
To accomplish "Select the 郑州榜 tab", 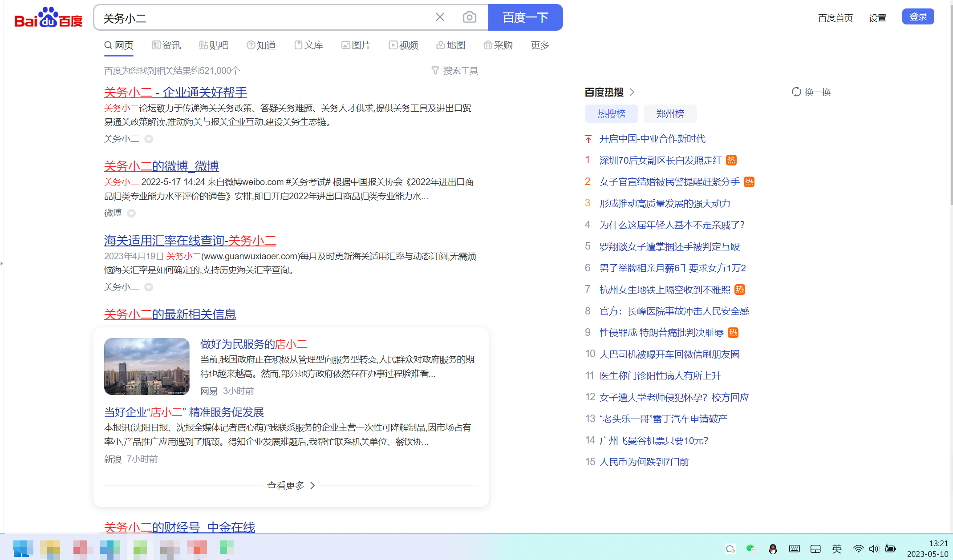I will [670, 113].
